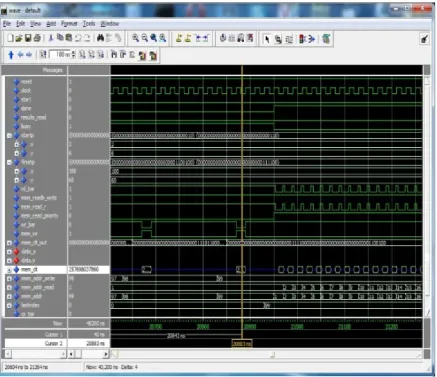The width and height of the screenshot is (437, 377).
Task: Expand the data_y signal
Action: 9,261
